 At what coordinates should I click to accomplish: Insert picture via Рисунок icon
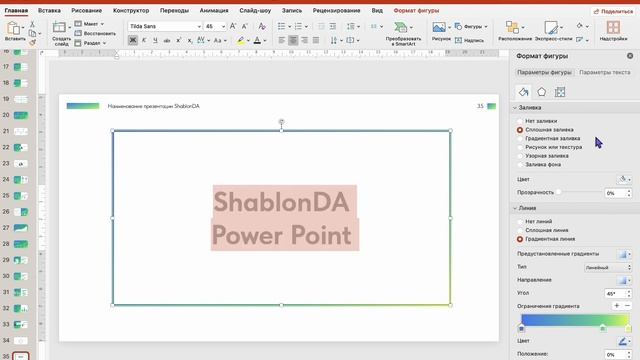point(439,27)
